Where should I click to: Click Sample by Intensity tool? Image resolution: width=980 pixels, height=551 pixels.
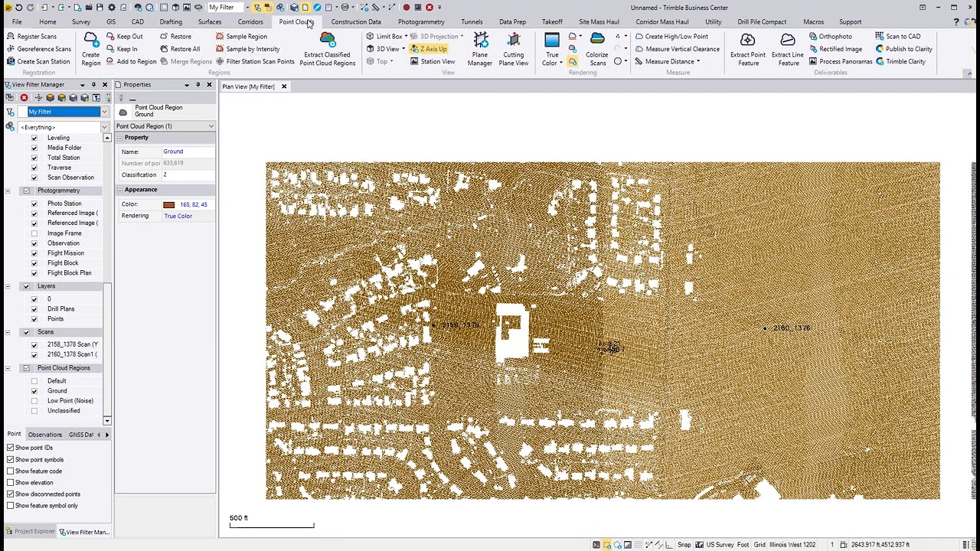click(x=247, y=49)
